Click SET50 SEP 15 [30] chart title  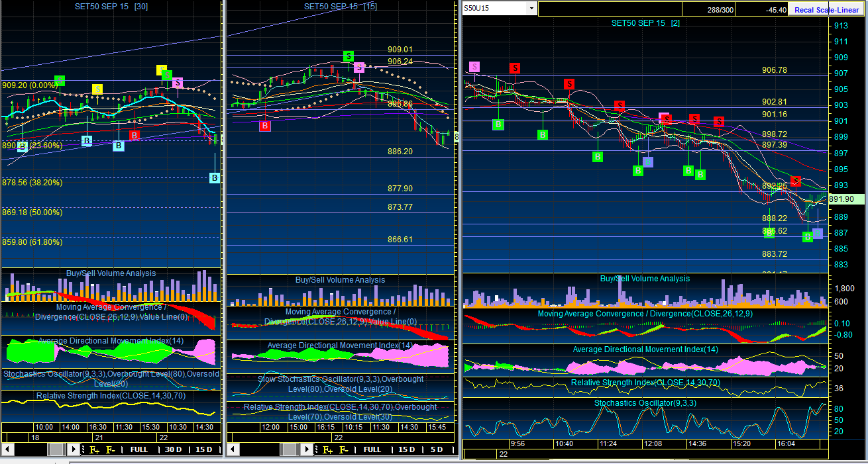click(x=111, y=6)
